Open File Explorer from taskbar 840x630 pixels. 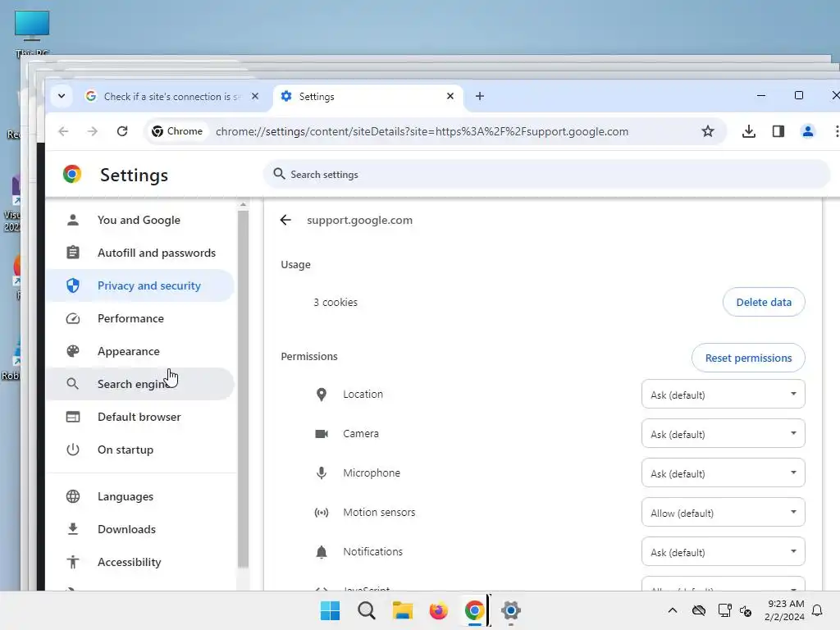402,610
